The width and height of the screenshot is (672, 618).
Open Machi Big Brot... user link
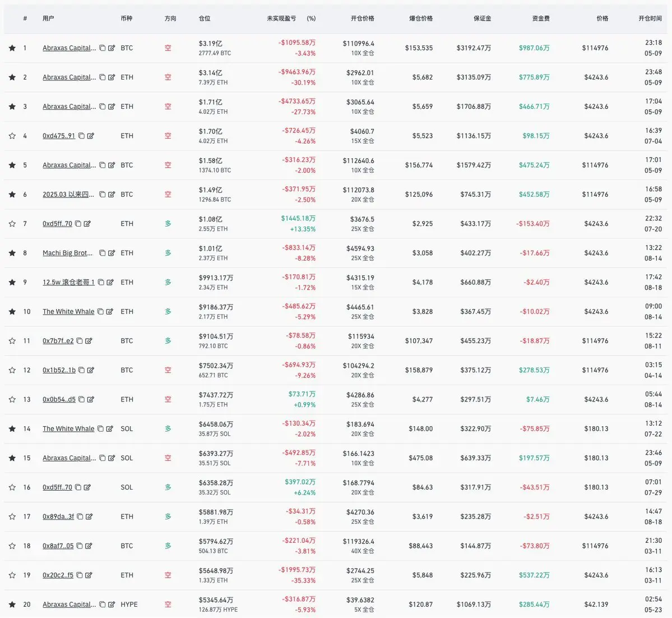(68, 253)
